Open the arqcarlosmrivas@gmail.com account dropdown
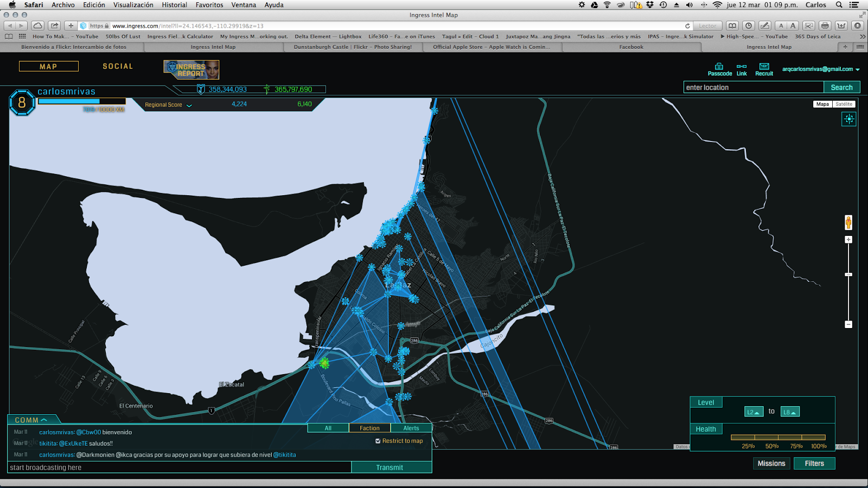 pyautogui.click(x=817, y=69)
